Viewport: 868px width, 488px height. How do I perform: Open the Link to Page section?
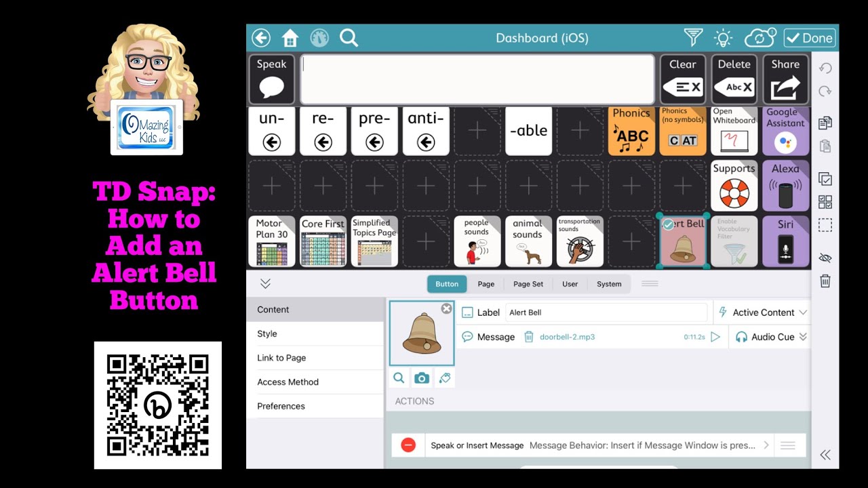[315, 358]
